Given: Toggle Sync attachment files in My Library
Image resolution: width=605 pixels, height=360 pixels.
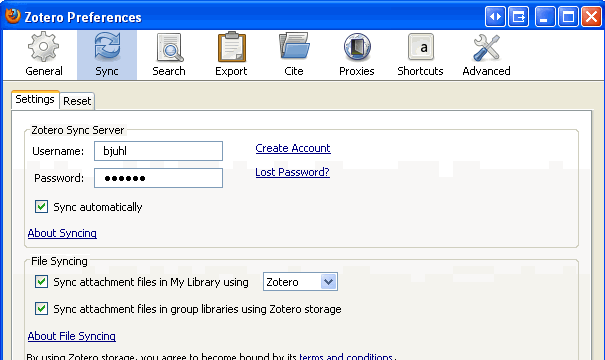Looking at the screenshot, I should [41, 282].
